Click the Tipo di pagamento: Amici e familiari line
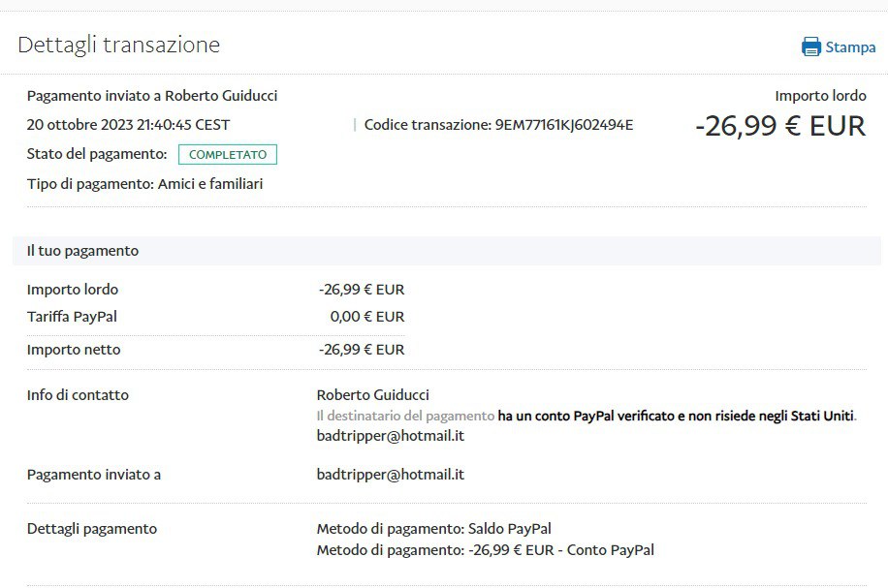 pos(144,184)
